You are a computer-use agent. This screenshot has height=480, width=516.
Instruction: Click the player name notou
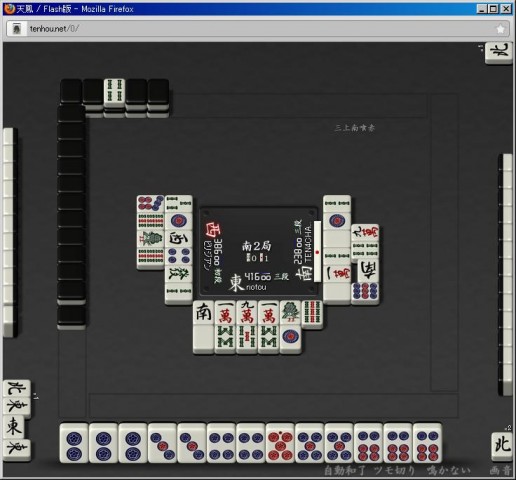pyautogui.click(x=256, y=287)
